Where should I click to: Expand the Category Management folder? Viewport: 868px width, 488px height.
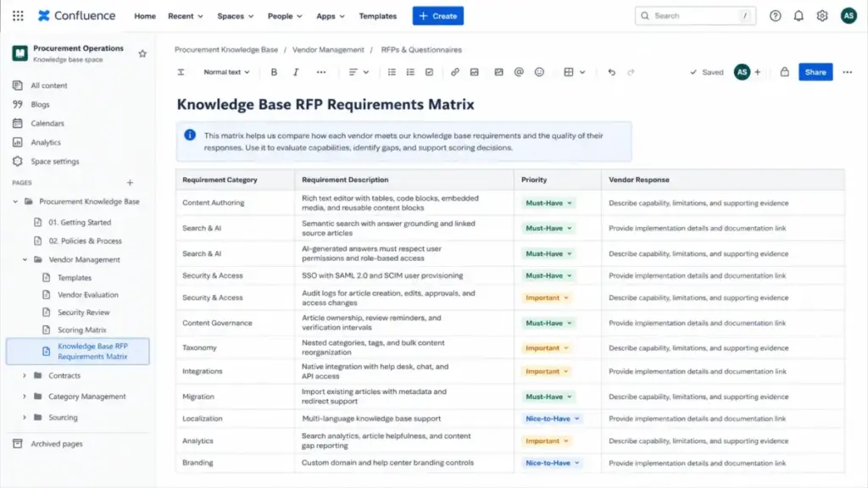click(x=25, y=396)
